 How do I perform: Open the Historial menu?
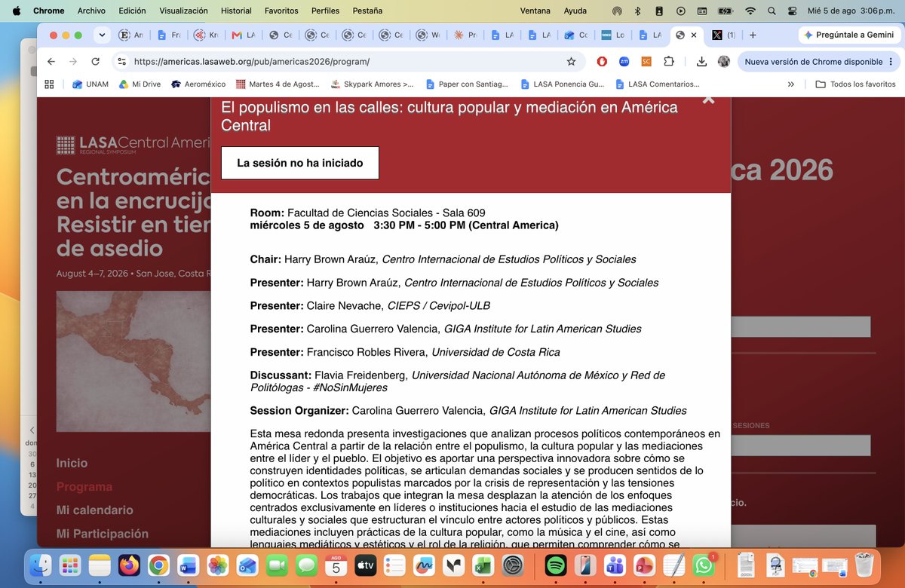click(236, 11)
